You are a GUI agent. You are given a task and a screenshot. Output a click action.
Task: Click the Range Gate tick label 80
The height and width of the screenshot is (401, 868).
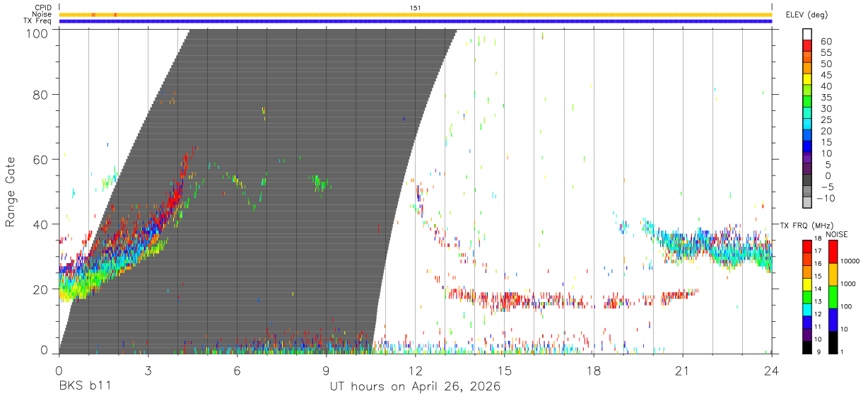tap(41, 94)
